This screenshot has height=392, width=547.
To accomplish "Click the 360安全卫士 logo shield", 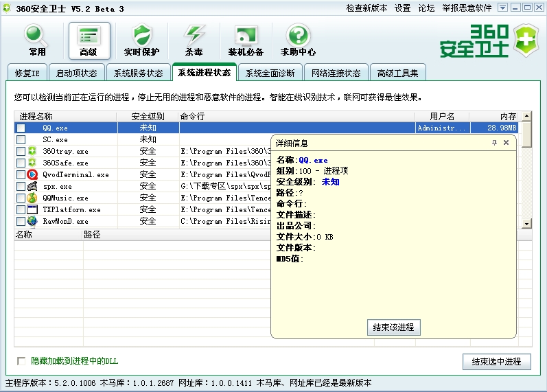I will [x=526, y=40].
